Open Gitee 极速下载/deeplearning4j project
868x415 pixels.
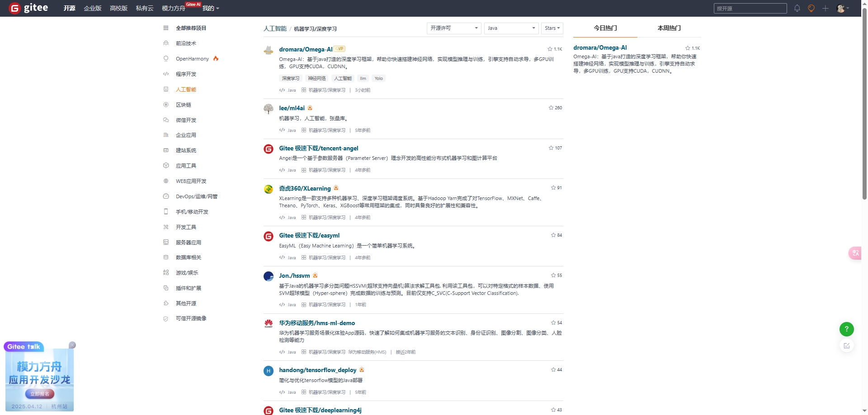pyautogui.click(x=320, y=410)
